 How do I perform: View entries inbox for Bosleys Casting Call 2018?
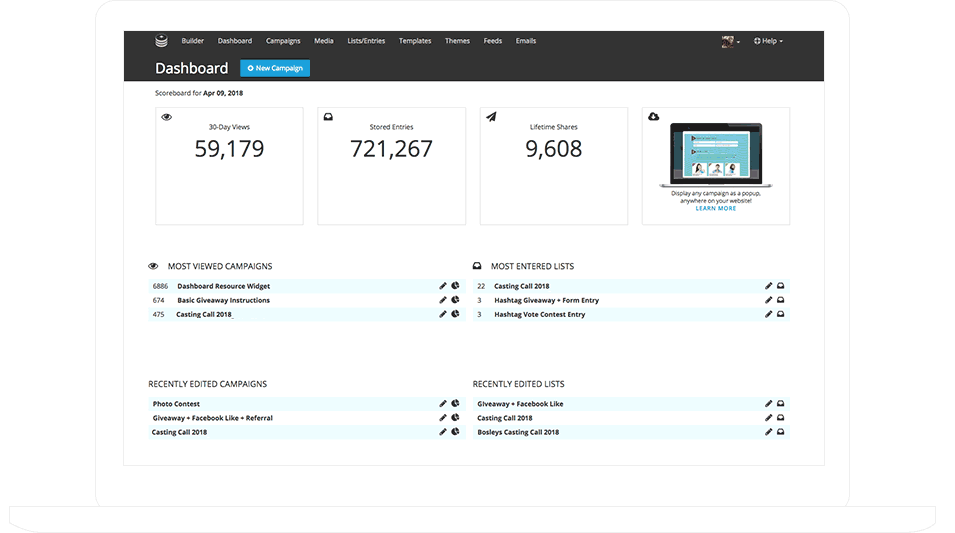tap(781, 432)
